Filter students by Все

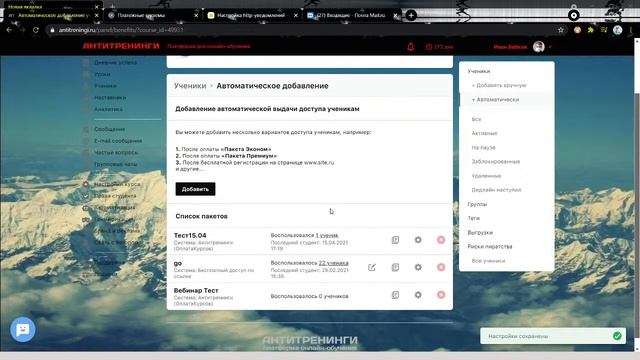pyautogui.click(x=476, y=119)
